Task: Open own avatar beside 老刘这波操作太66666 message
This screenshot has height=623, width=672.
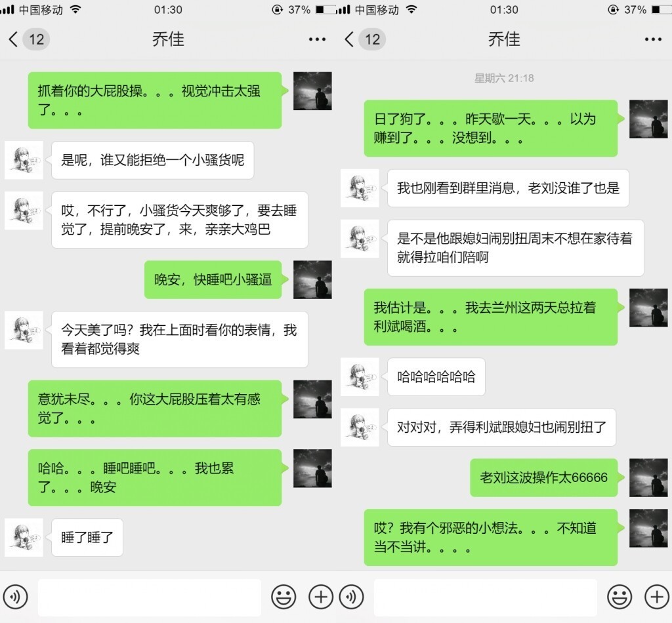Action: point(648,477)
